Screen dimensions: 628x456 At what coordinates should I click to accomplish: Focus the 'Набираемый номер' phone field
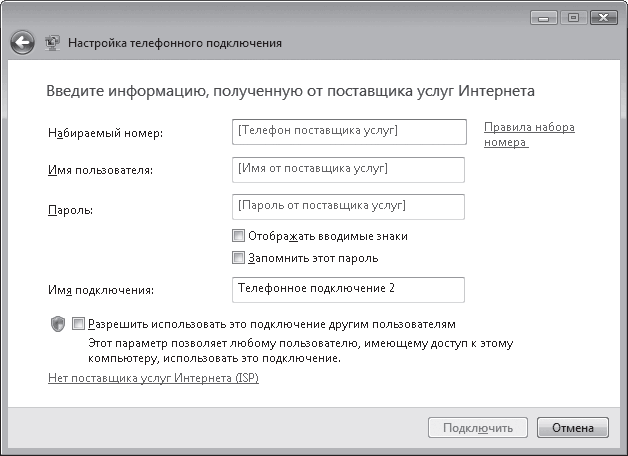pyautogui.click(x=347, y=132)
